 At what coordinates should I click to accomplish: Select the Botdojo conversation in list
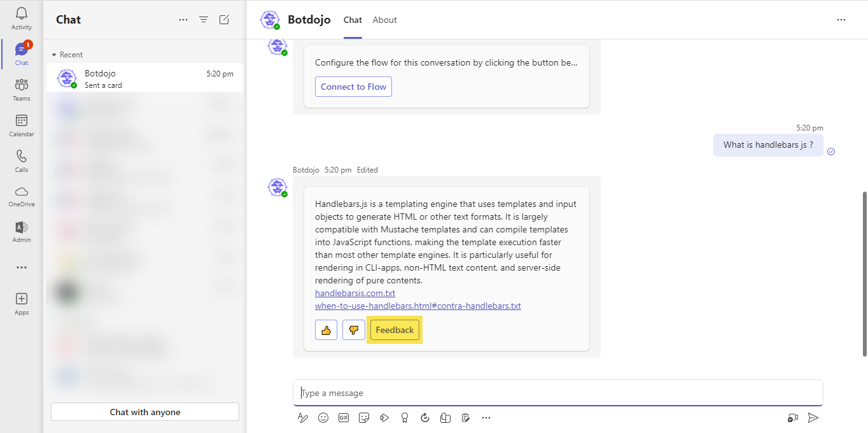pos(145,78)
